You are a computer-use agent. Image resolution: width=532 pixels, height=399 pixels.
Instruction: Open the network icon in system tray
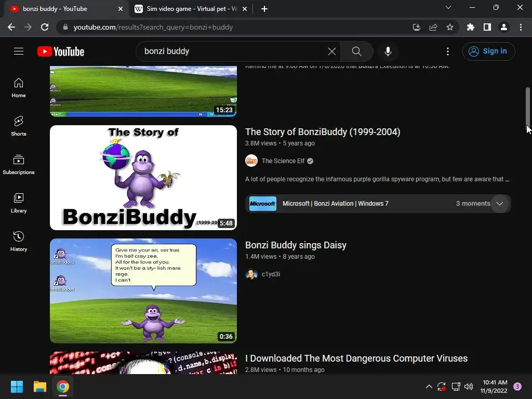point(456,387)
